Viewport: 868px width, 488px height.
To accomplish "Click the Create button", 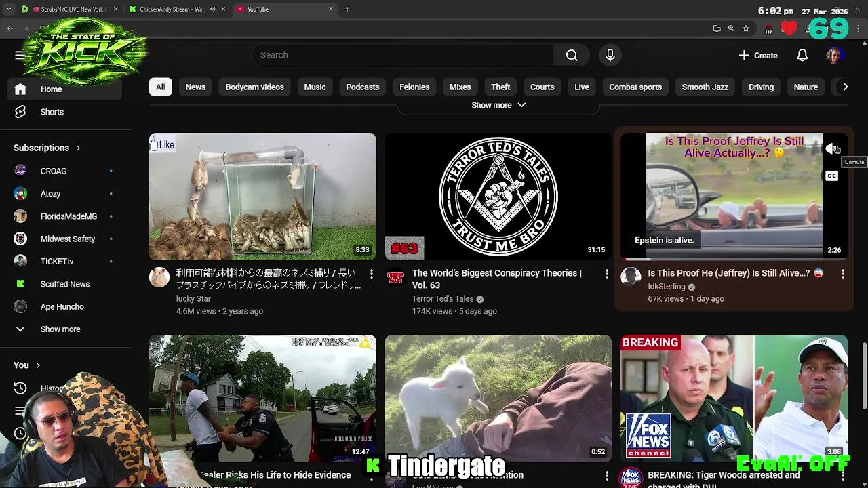I will click(x=758, y=56).
